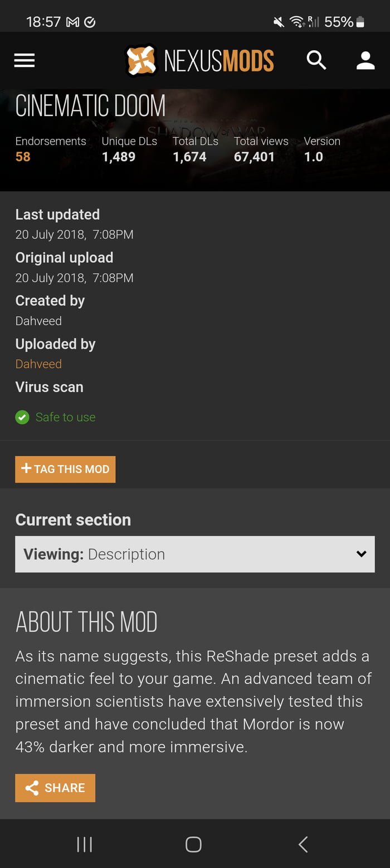390x868 pixels.
Task: Tap the Safe to use link
Action: click(x=65, y=417)
